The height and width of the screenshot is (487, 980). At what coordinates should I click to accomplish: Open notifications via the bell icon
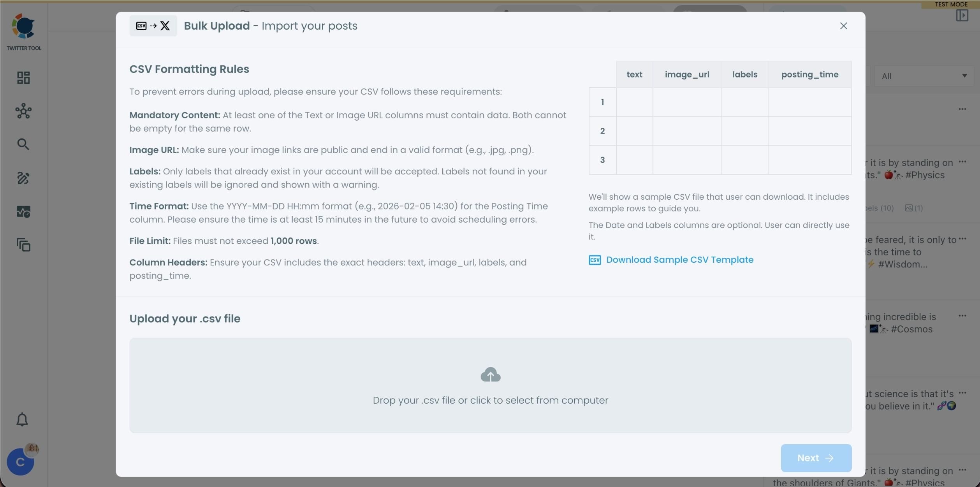tap(22, 419)
